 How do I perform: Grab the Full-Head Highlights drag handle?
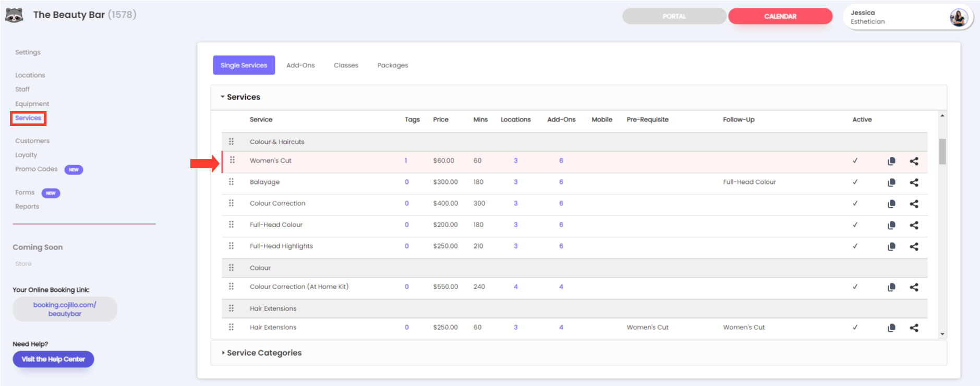(x=231, y=245)
